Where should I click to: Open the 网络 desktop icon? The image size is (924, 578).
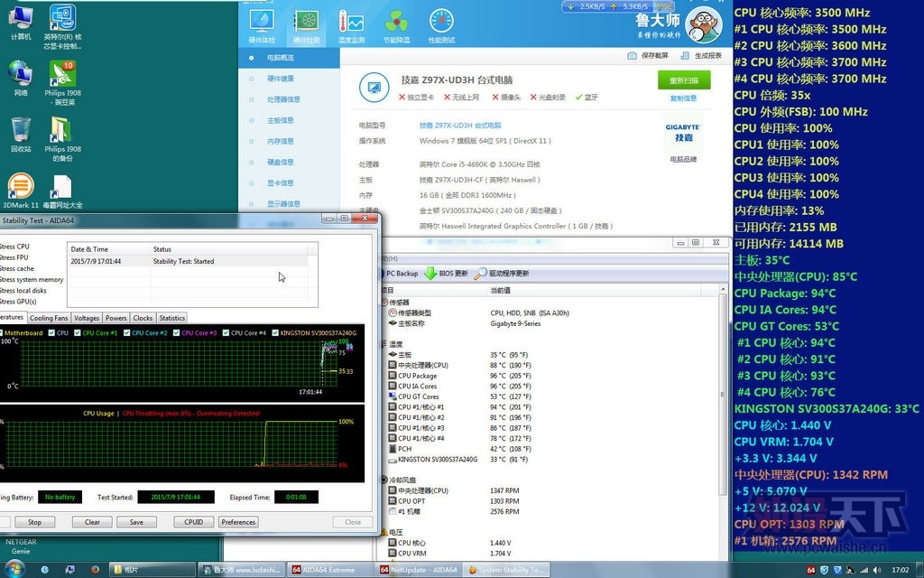tap(21, 78)
